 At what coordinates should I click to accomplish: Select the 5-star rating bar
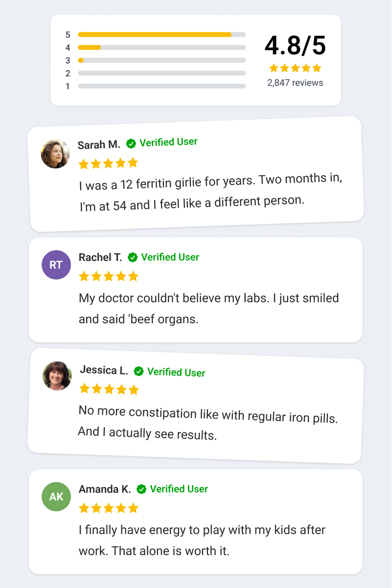click(x=161, y=35)
